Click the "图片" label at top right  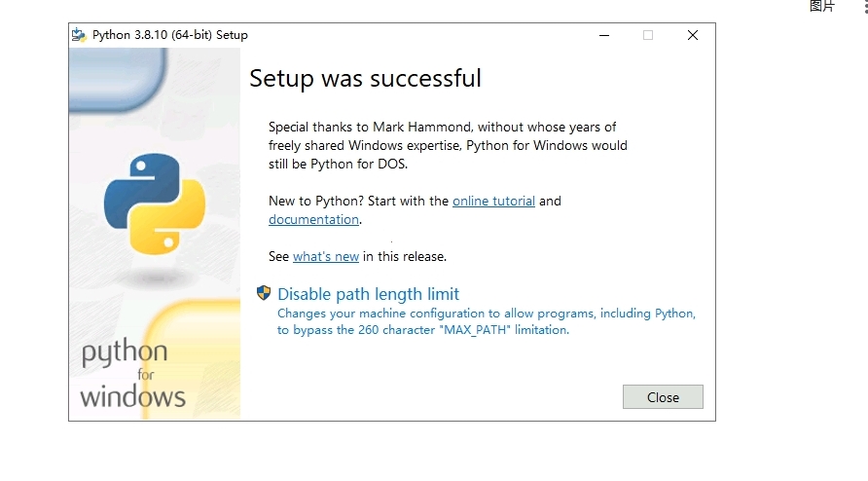[x=821, y=6]
